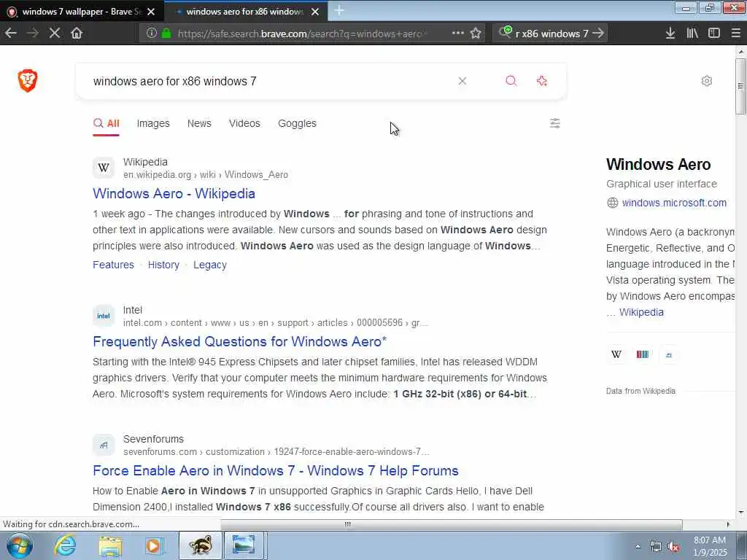Click the Sevenforums result favicon
Screen dimensions: 747x560
click(x=104, y=445)
